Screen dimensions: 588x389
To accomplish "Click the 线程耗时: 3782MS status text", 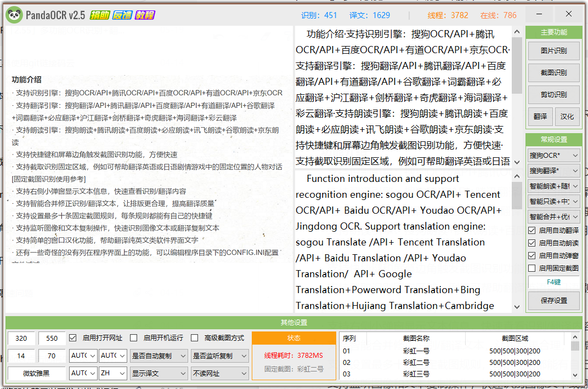I will pyautogui.click(x=293, y=355).
